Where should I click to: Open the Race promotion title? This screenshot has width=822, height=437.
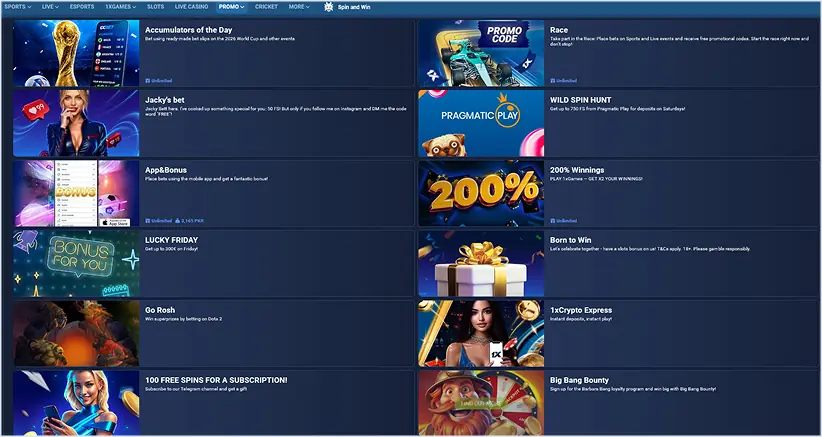point(559,30)
